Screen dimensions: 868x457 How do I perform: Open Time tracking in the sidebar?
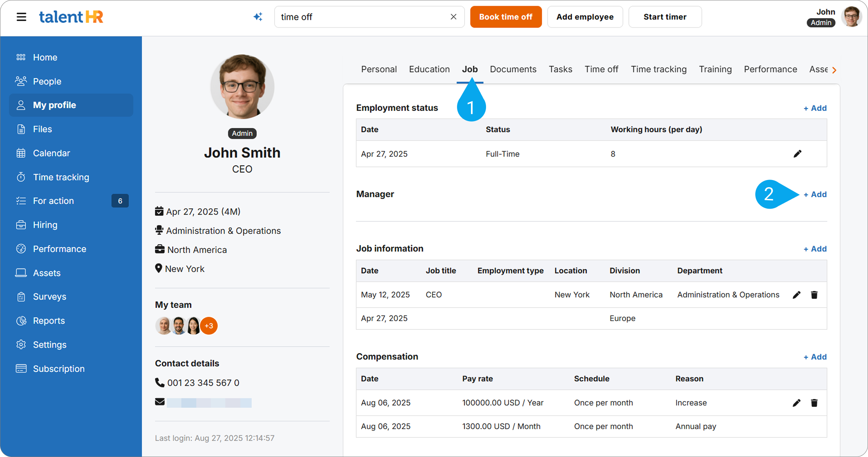[x=61, y=177]
